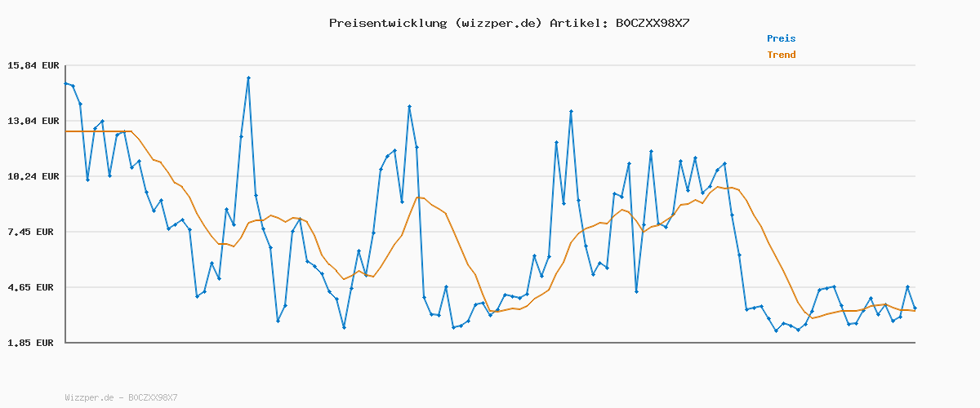Click the 13.04 EUR axis label
Viewport: 980px width, 408px height.
33,121
